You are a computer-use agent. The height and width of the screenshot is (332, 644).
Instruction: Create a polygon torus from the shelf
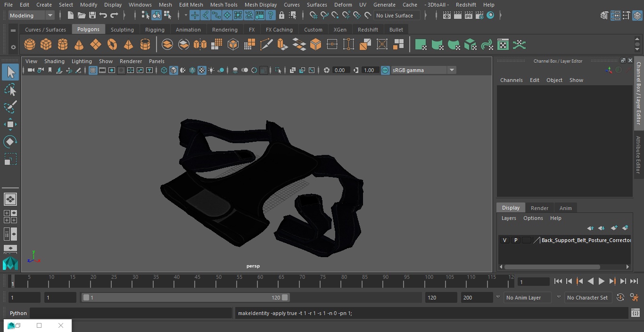tap(112, 45)
